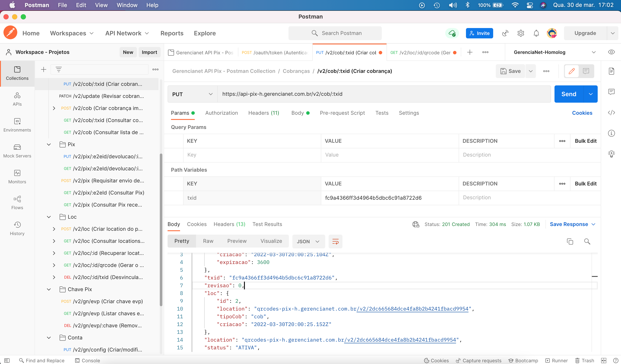Screen dimensions: 621x364
Task: Open the Edit menu in menu bar
Action: pyautogui.click(x=81, y=5)
